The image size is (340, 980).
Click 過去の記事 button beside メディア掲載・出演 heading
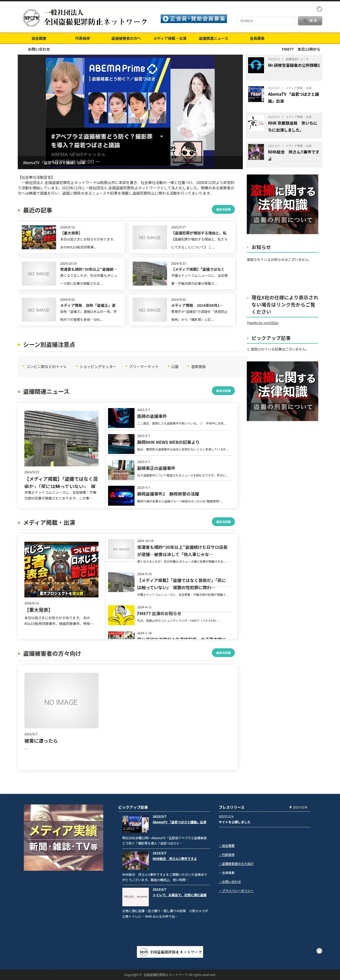coord(223,522)
